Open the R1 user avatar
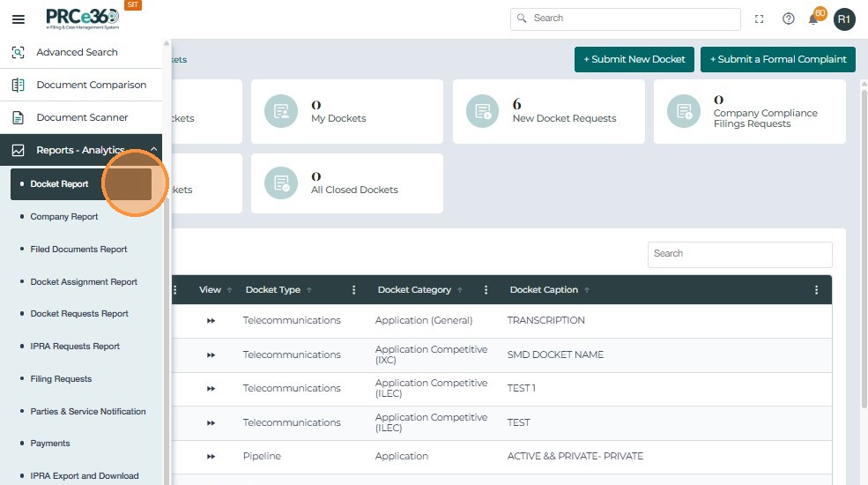The height and width of the screenshot is (485, 868). coord(844,19)
